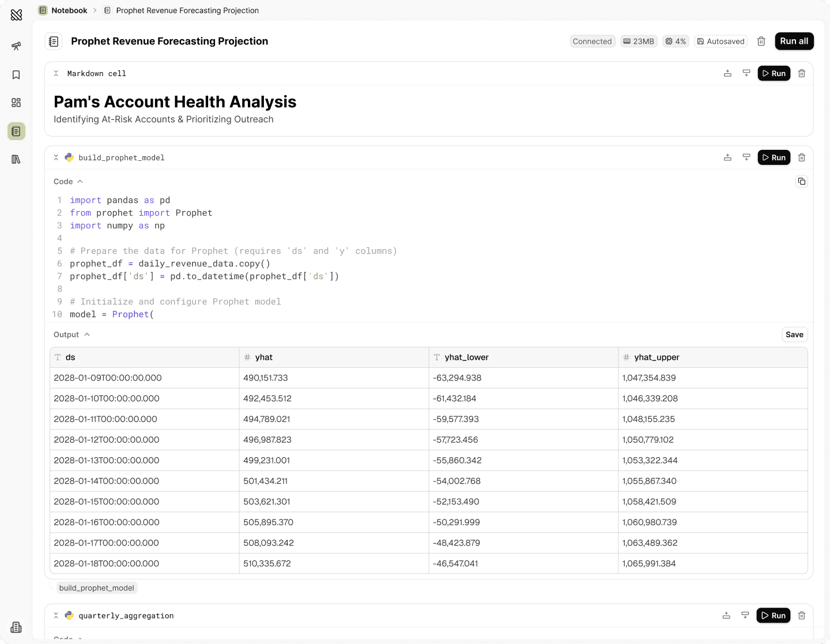Screen dimensions: 830x644
Task: Open the dashboard grid icon in sidebar
Action: click(16, 103)
